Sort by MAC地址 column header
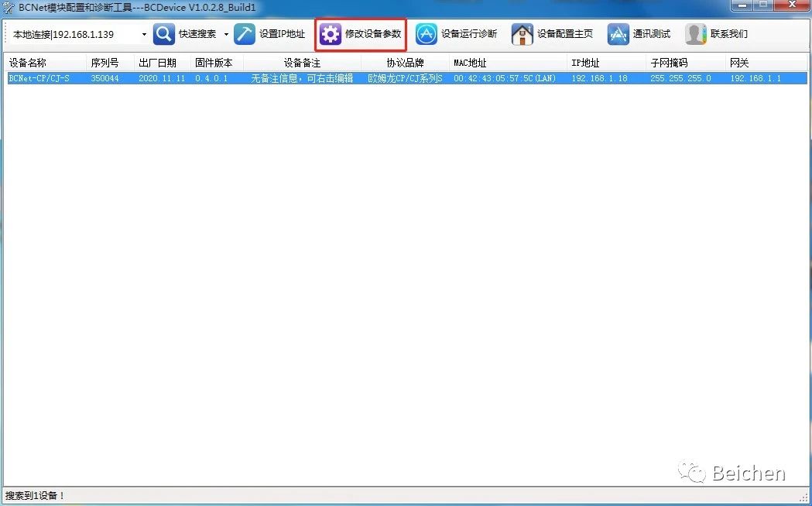812x506 pixels. [x=508, y=63]
